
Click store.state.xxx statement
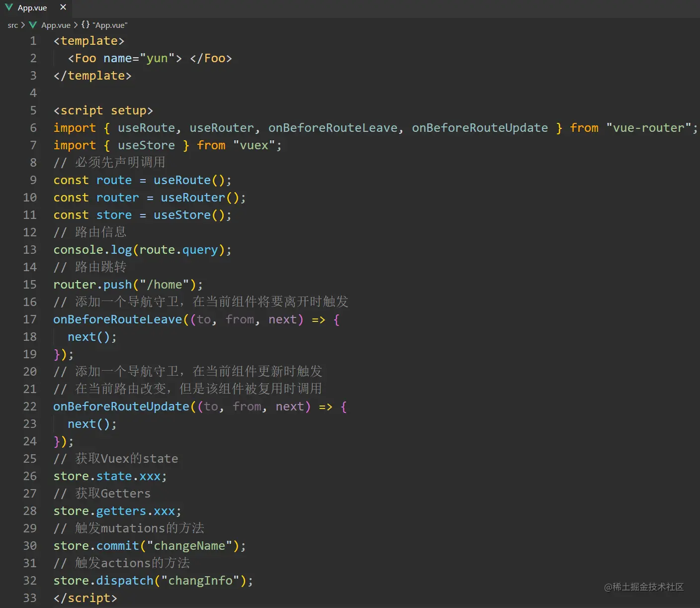110,476
